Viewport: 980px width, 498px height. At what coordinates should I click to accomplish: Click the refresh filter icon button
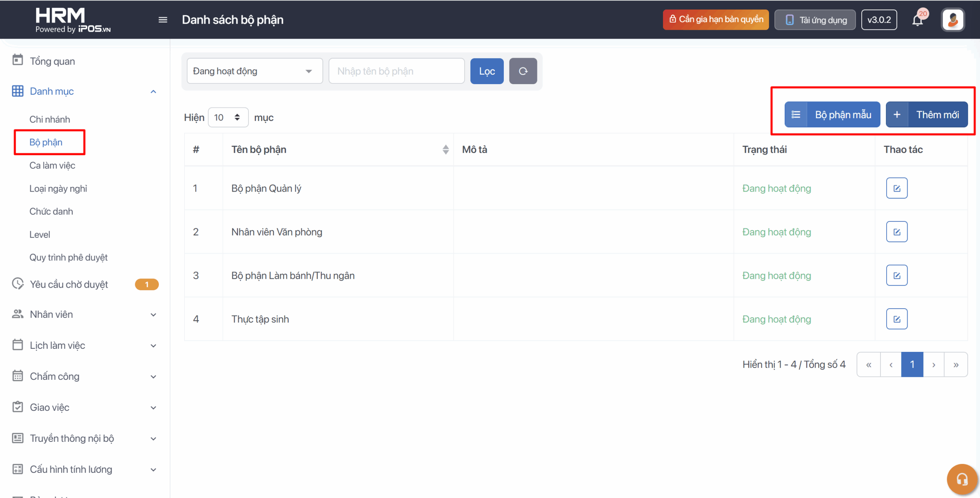(523, 71)
